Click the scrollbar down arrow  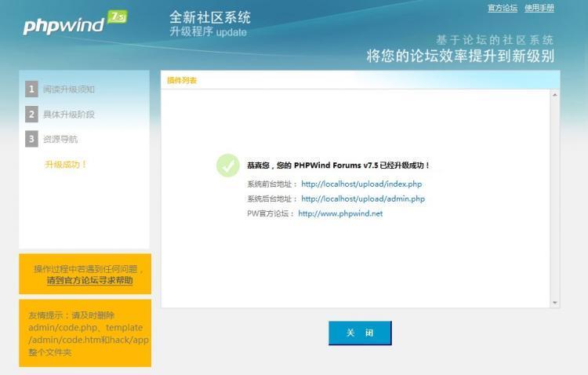pos(554,303)
